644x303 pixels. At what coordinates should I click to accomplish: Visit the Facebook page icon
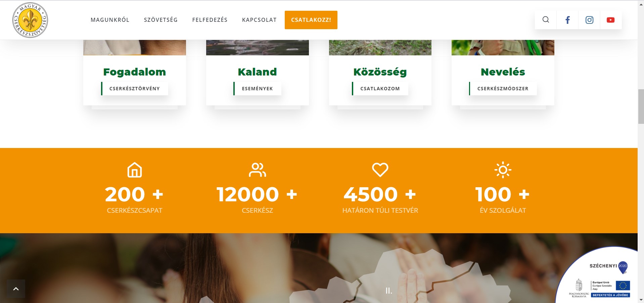(x=567, y=20)
